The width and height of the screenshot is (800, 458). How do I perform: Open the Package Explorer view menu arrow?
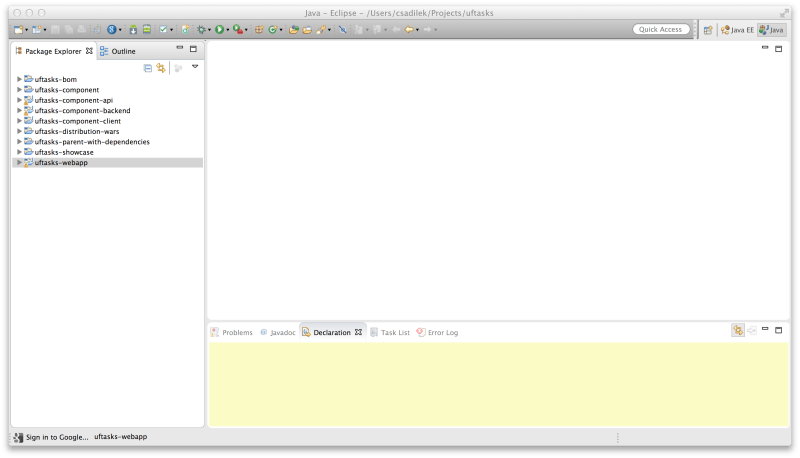[x=195, y=66]
